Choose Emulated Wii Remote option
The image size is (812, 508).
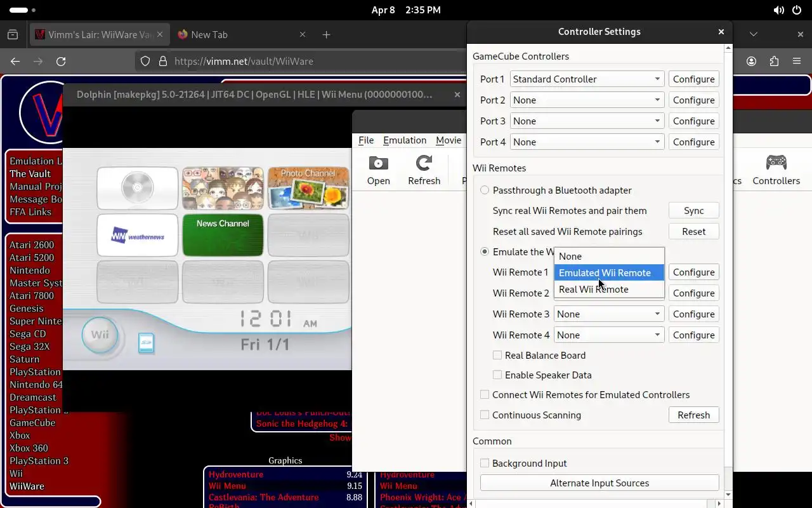point(609,272)
